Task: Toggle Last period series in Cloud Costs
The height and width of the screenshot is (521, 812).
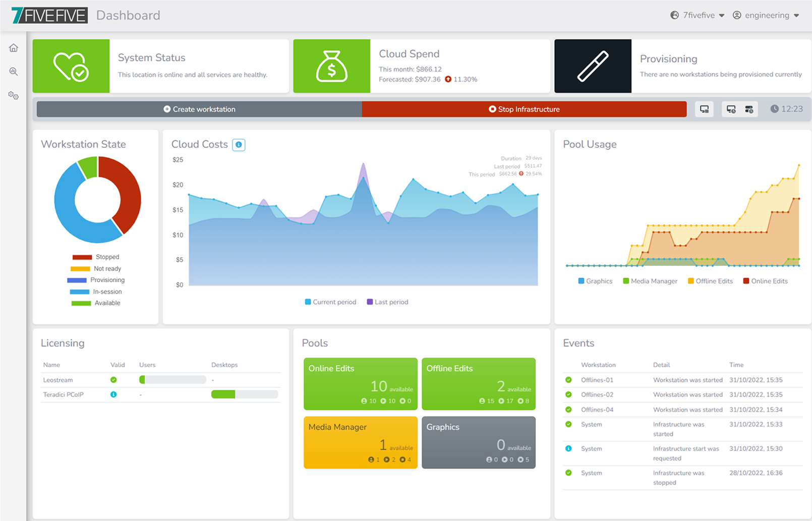Action: click(387, 302)
